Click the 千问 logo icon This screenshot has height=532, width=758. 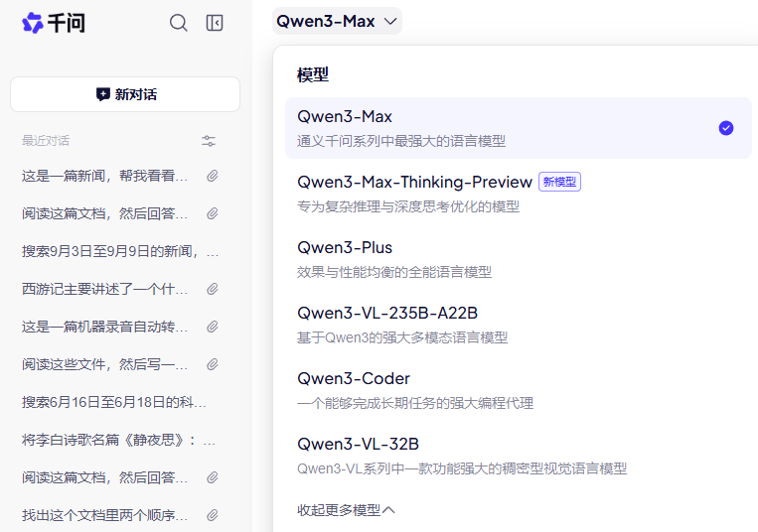coord(33,23)
